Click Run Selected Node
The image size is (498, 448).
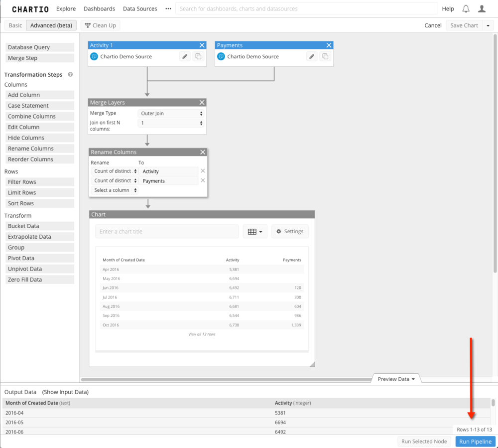click(424, 442)
